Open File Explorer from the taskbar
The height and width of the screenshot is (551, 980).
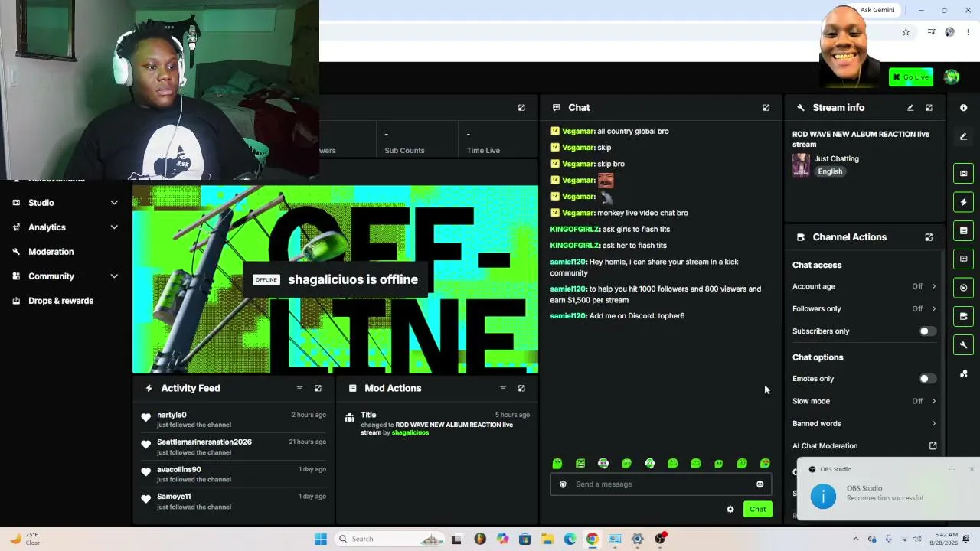click(x=547, y=539)
